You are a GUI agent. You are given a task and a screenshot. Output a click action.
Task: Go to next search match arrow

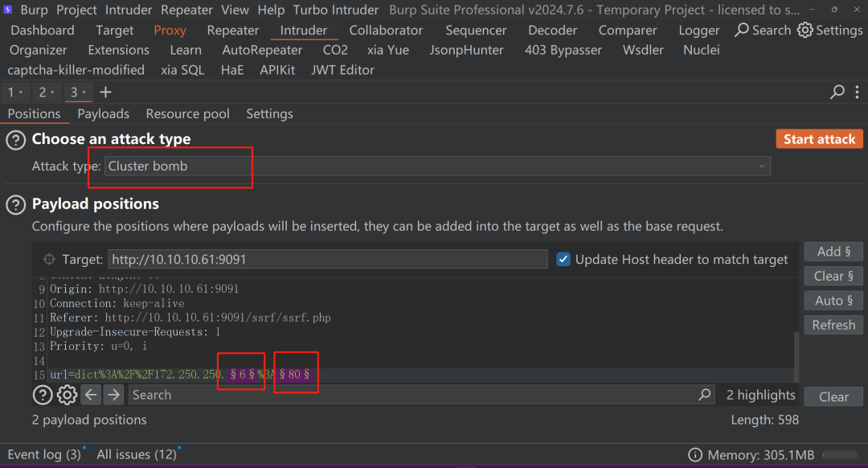[113, 395]
